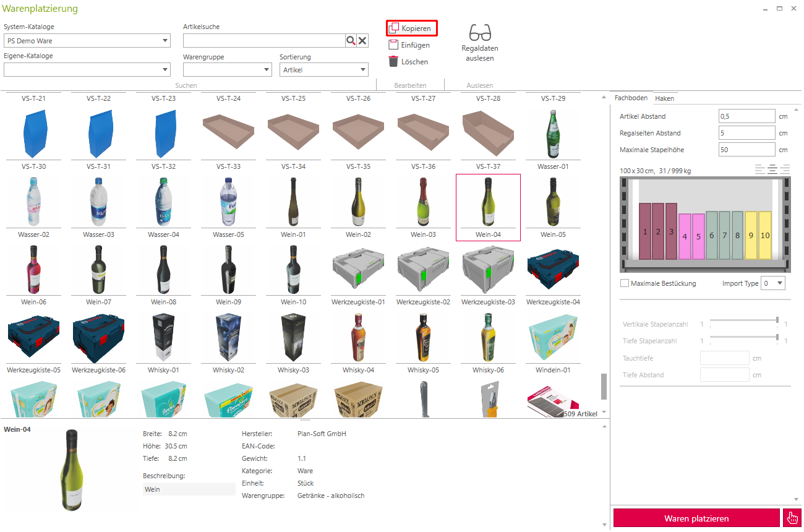Screen dimensions: 804x532
Task: Click the Vertikale Stapelanzahl slider
Action: tap(743, 324)
